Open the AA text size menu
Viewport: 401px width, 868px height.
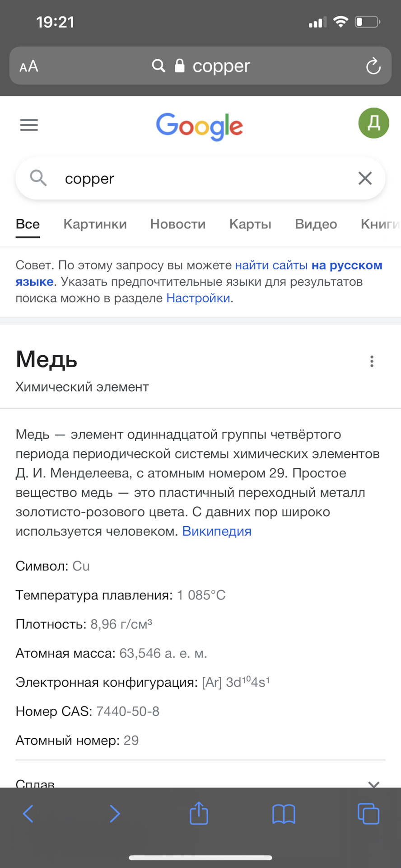29,66
